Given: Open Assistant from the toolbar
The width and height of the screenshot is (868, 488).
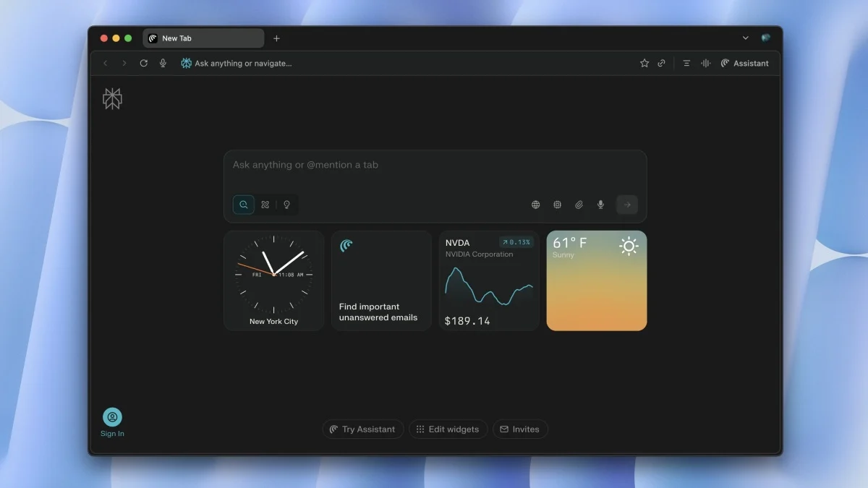Looking at the screenshot, I should (744, 63).
